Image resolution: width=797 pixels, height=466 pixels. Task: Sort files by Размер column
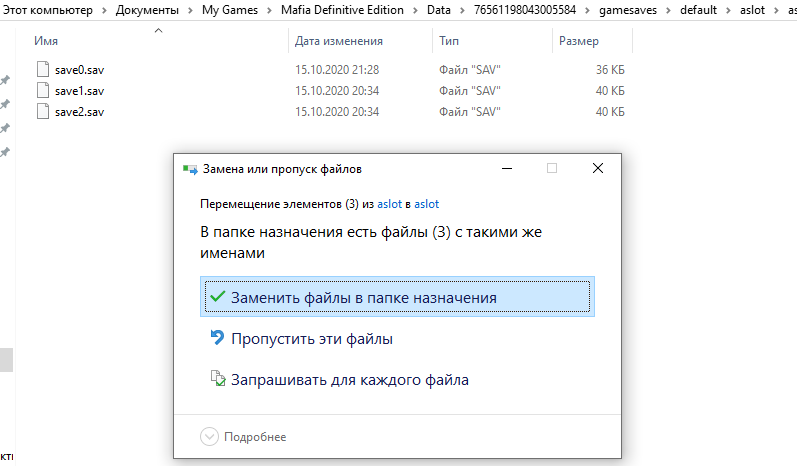(578, 42)
